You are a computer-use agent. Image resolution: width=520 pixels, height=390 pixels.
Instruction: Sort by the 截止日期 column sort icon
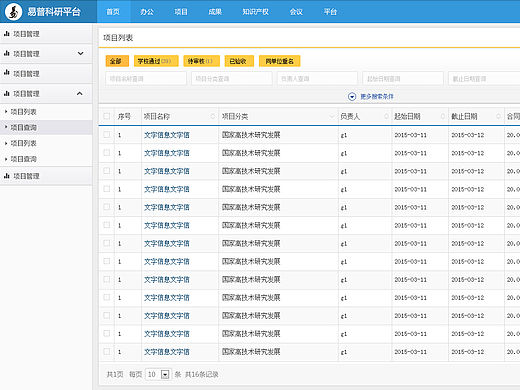[499, 116]
